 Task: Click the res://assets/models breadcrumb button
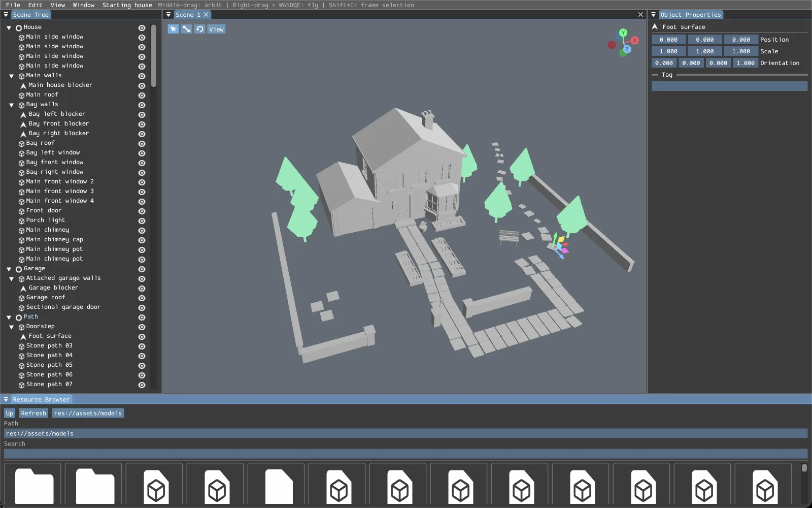(88, 413)
